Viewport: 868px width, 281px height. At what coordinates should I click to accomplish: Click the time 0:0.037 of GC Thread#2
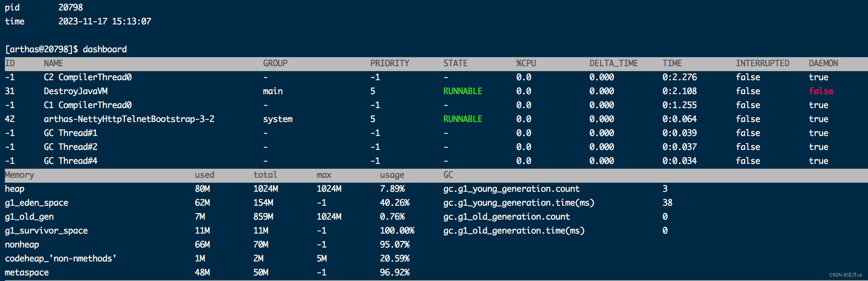(680, 147)
